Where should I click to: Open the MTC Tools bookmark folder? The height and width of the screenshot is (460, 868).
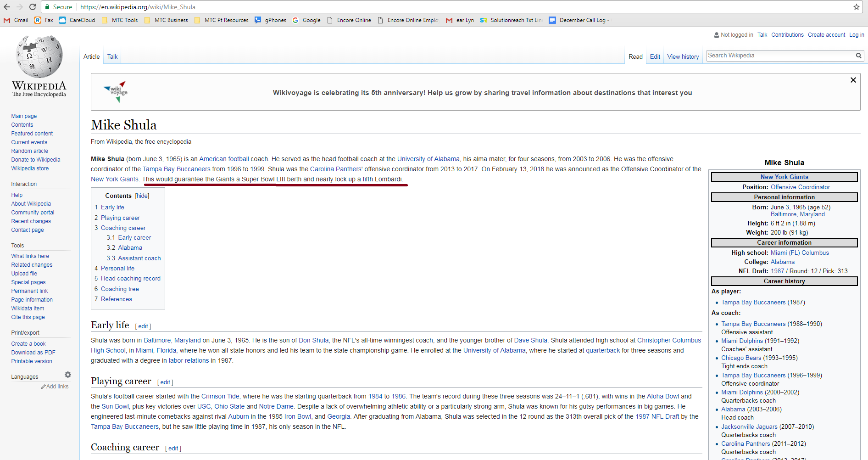click(x=120, y=20)
